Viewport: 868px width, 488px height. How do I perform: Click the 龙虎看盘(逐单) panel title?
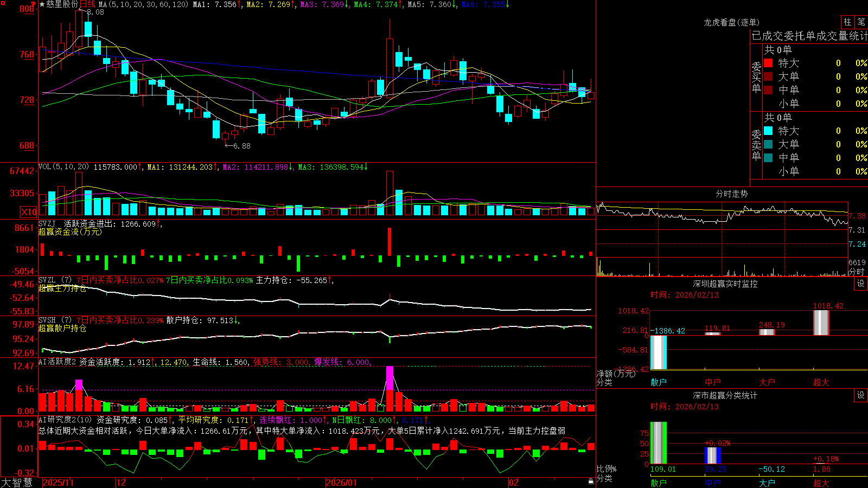pyautogui.click(x=731, y=22)
